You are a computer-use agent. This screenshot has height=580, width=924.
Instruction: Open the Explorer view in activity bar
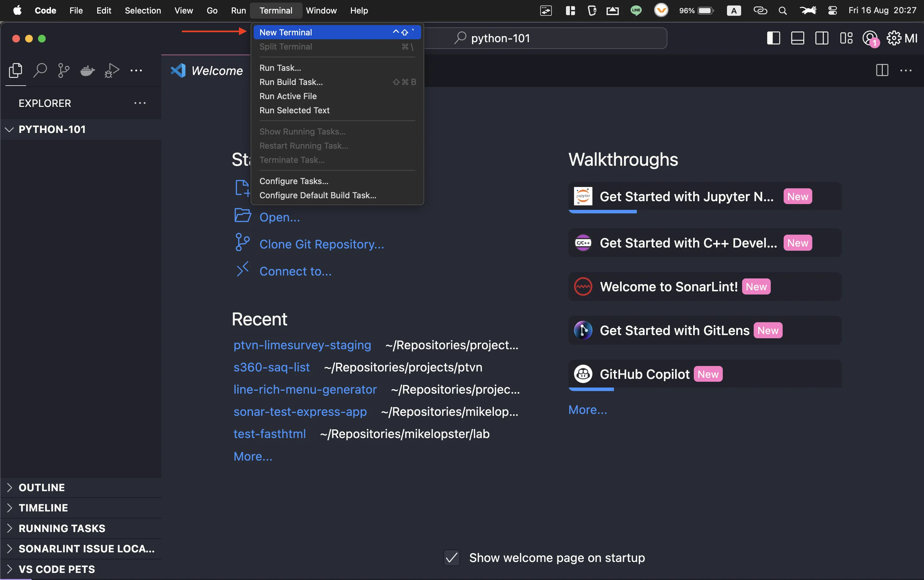(15, 70)
